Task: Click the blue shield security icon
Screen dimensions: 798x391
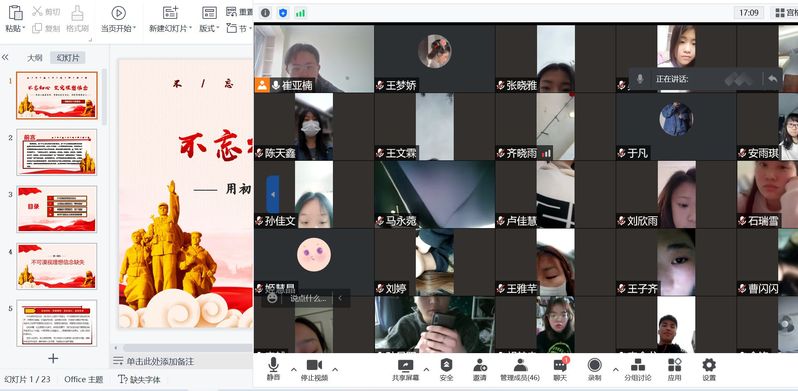Action: [x=283, y=13]
